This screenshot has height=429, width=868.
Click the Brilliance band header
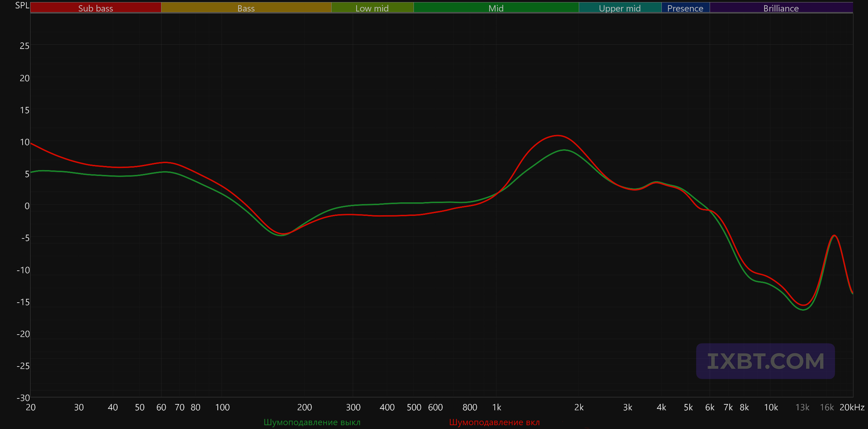pos(781,8)
